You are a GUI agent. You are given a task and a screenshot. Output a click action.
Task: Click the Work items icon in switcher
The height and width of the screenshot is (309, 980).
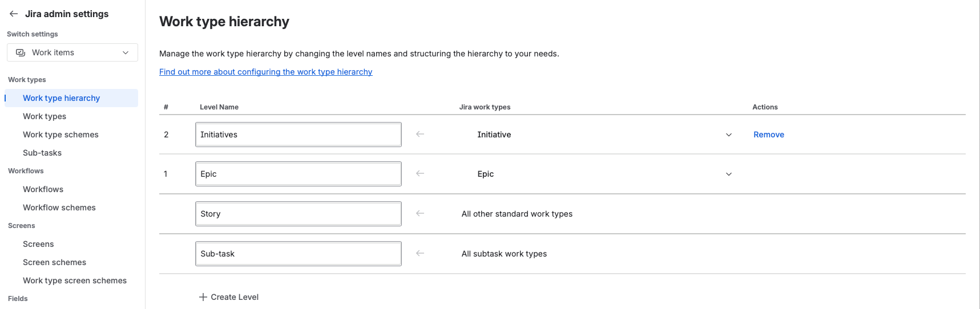(21, 52)
